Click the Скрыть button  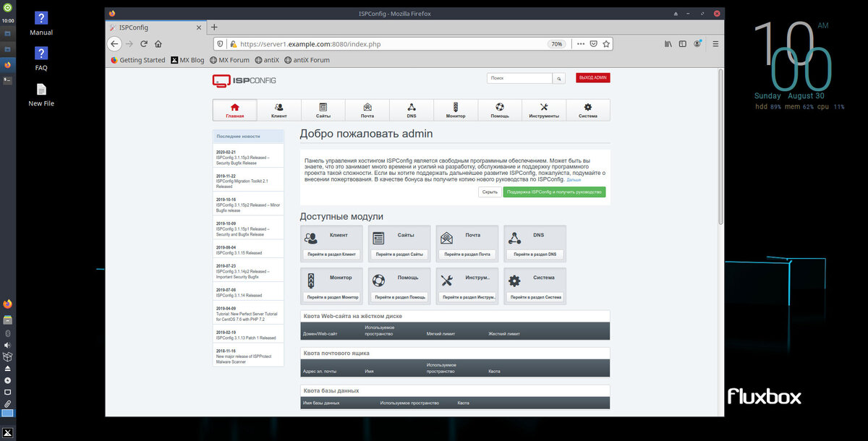(490, 192)
